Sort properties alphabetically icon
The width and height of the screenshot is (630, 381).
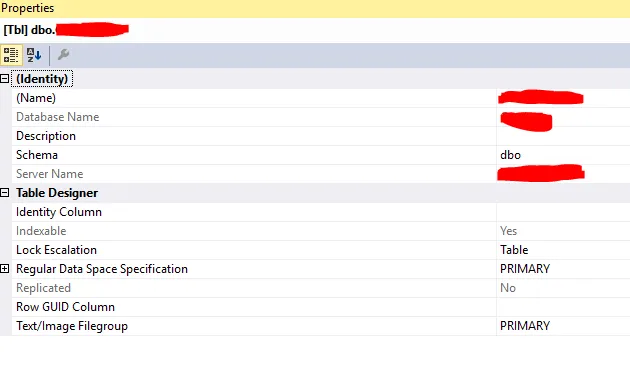click(x=34, y=55)
